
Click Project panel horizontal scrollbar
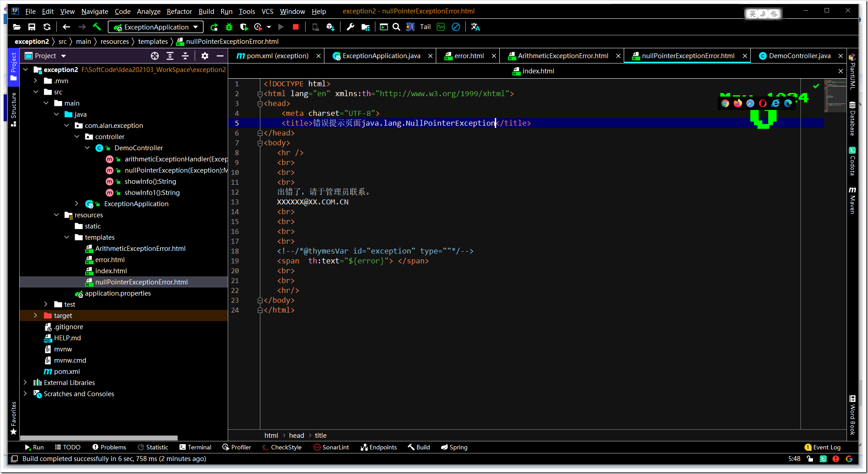click(98, 438)
